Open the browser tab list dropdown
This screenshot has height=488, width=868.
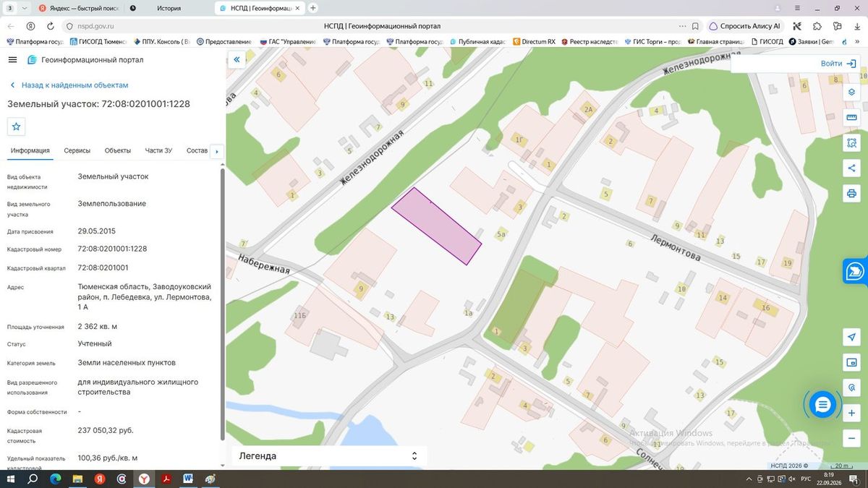click(x=25, y=8)
